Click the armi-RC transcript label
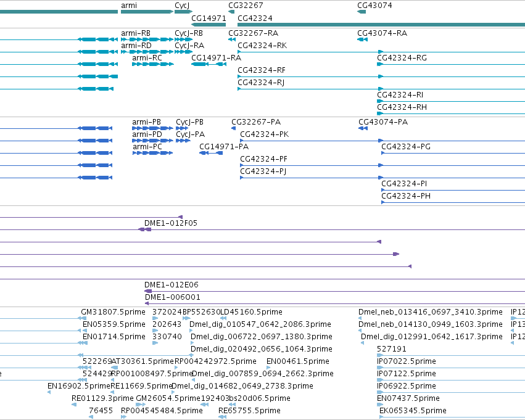Viewport: 525px width, 420px height. (147, 58)
